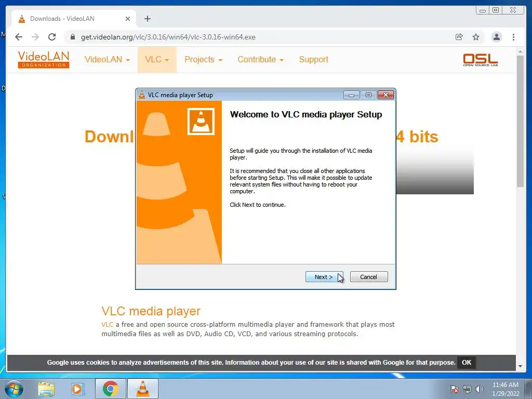
Task: Click the VLC installer taskbar icon
Action: click(x=143, y=389)
